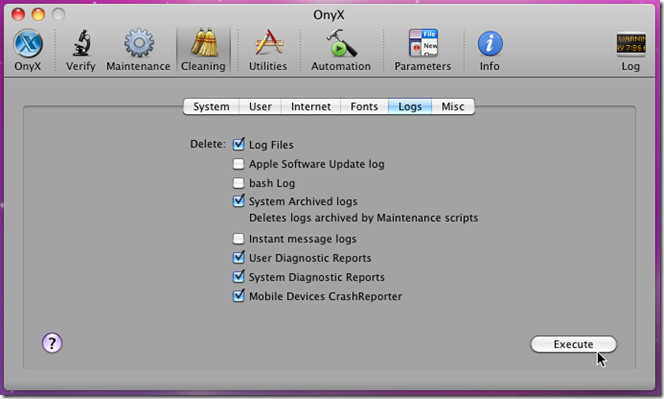Image resolution: width=664 pixels, height=399 pixels.
Task: Open the Verify microscope icon
Action: (81, 43)
